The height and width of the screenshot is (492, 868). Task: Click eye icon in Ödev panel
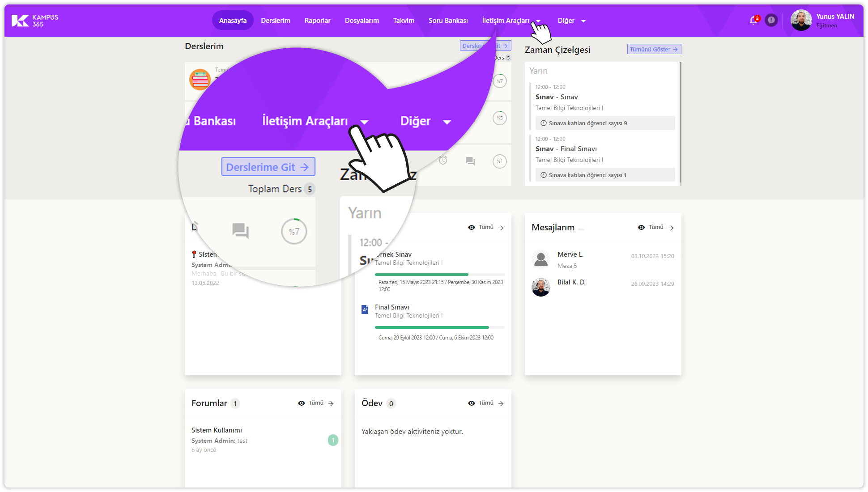pyautogui.click(x=471, y=403)
